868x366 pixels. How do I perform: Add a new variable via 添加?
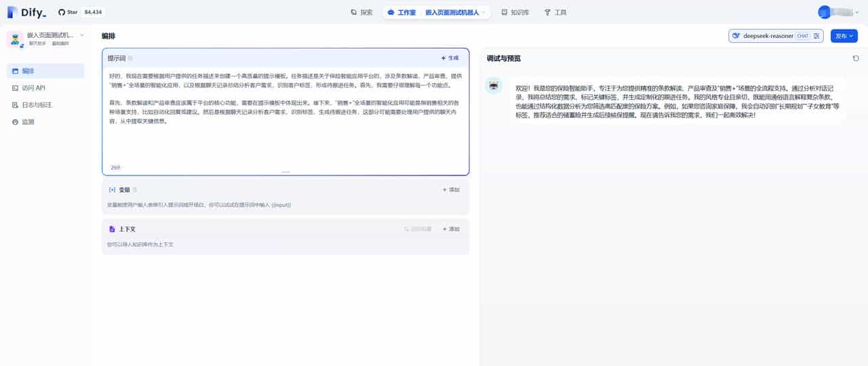pyautogui.click(x=451, y=190)
